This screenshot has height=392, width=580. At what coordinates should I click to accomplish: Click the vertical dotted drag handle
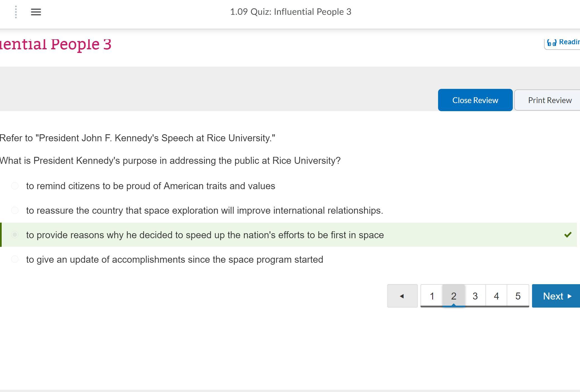coord(16,12)
